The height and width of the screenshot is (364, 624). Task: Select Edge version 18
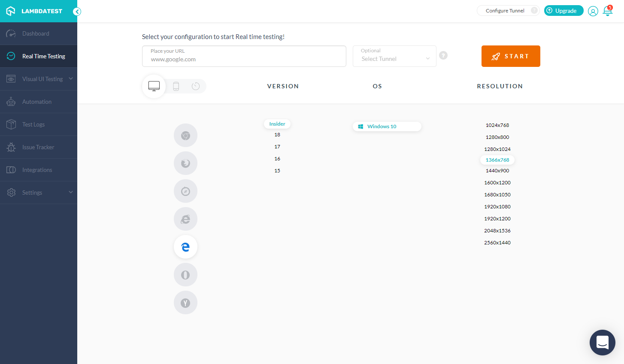point(277,135)
